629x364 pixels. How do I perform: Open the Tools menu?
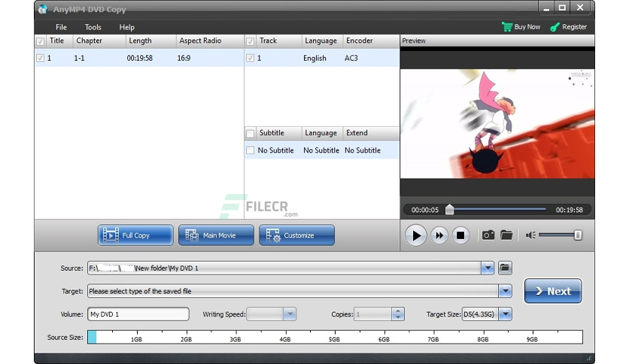pyautogui.click(x=93, y=27)
